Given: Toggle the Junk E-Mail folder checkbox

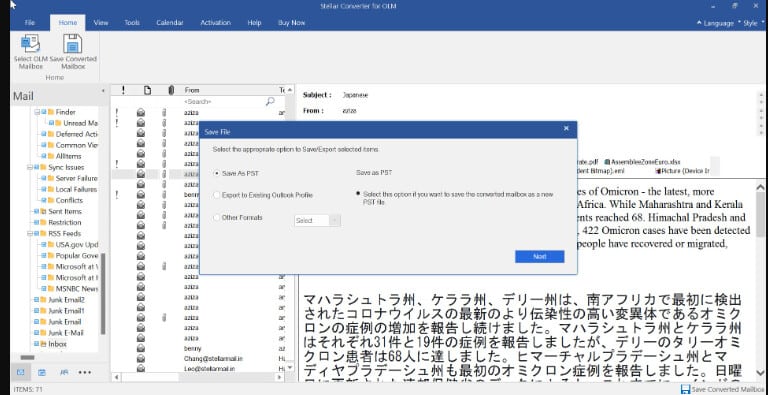Looking at the screenshot, I should (36, 333).
